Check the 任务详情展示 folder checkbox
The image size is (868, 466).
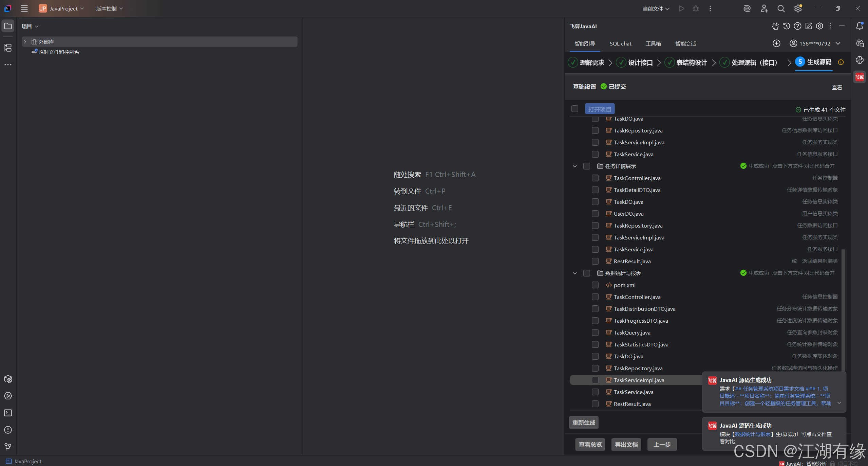coord(587,166)
